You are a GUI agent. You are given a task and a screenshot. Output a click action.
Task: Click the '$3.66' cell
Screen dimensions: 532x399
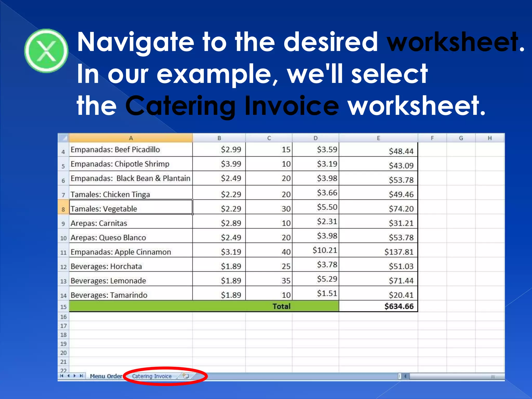tap(315, 193)
